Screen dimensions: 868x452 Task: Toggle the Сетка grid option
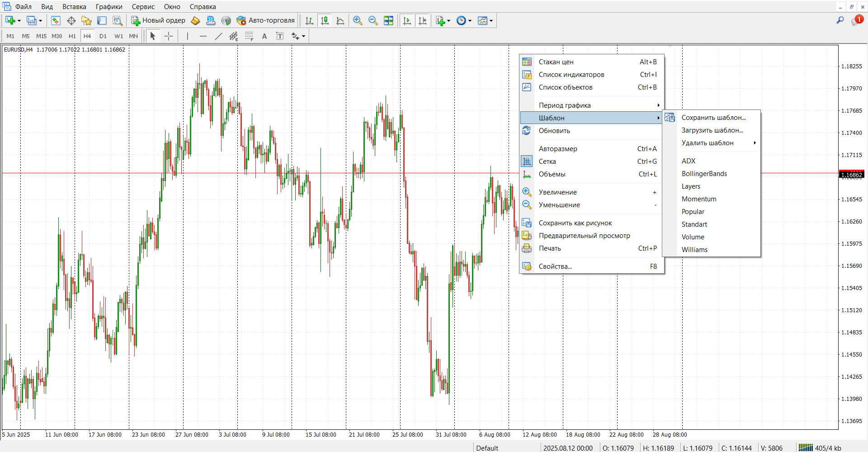[x=547, y=162]
